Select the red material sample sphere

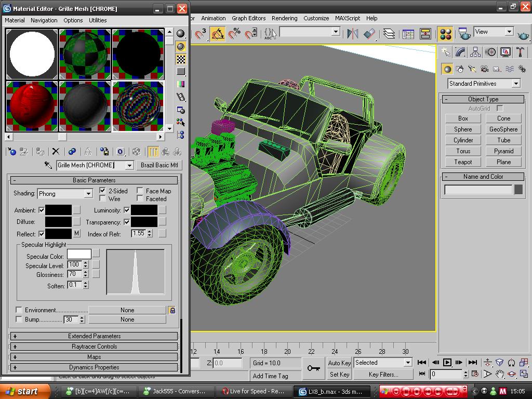pyautogui.click(x=32, y=106)
